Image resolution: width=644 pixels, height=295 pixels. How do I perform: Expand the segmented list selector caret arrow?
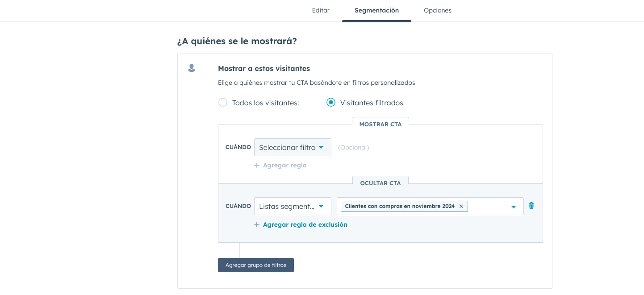tap(514, 207)
